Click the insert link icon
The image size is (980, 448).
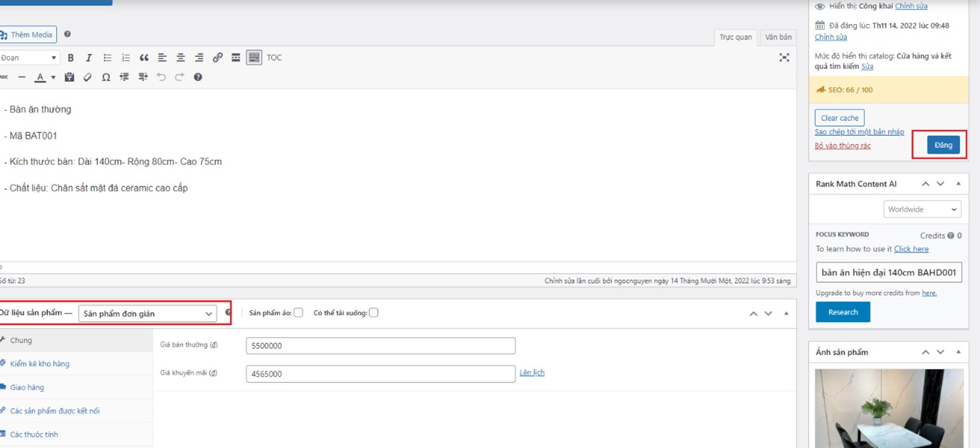(x=218, y=58)
